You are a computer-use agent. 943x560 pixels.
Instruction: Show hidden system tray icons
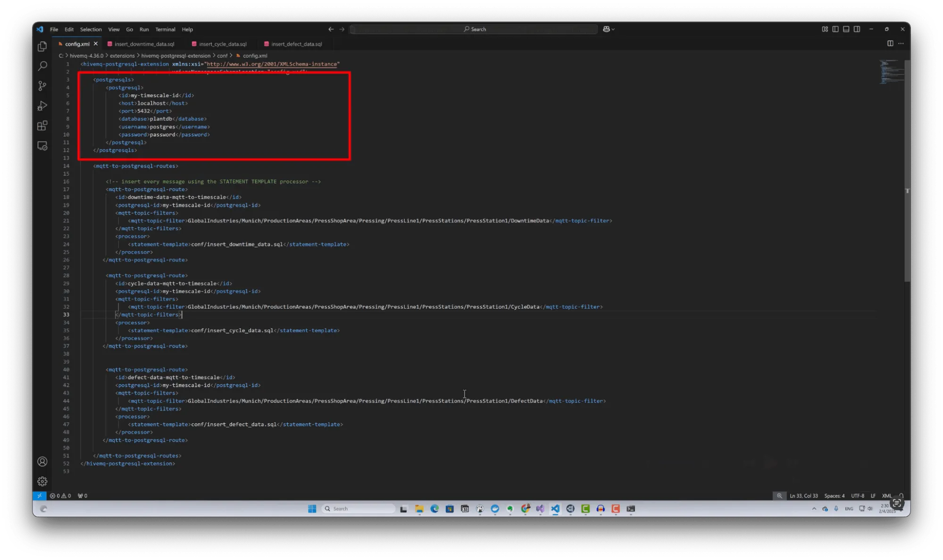814,509
